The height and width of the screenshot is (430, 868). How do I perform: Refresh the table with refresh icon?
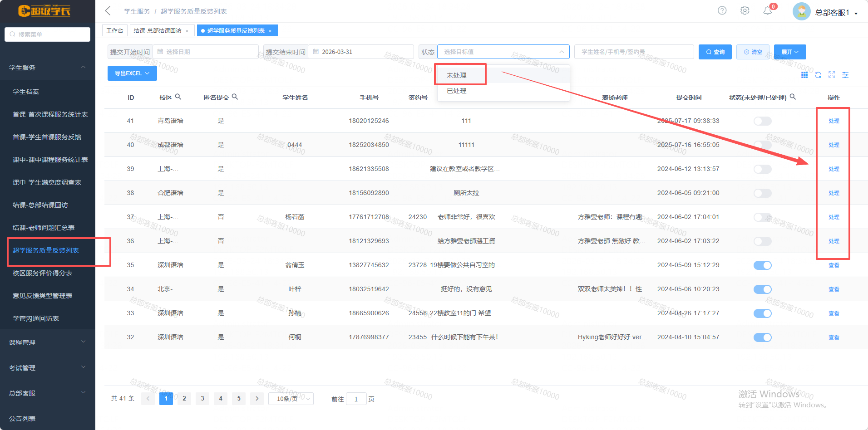coord(818,75)
